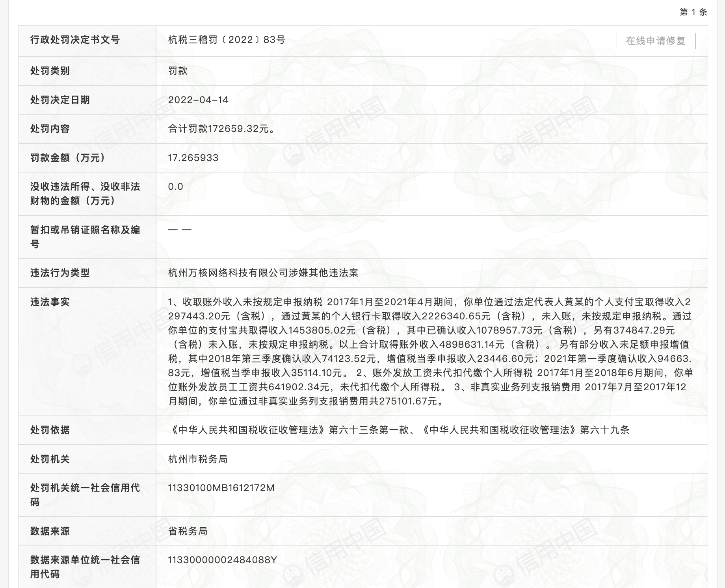
Task: Click the 没收违法所得、没收非法财物的金额 label
Action: [85, 194]
